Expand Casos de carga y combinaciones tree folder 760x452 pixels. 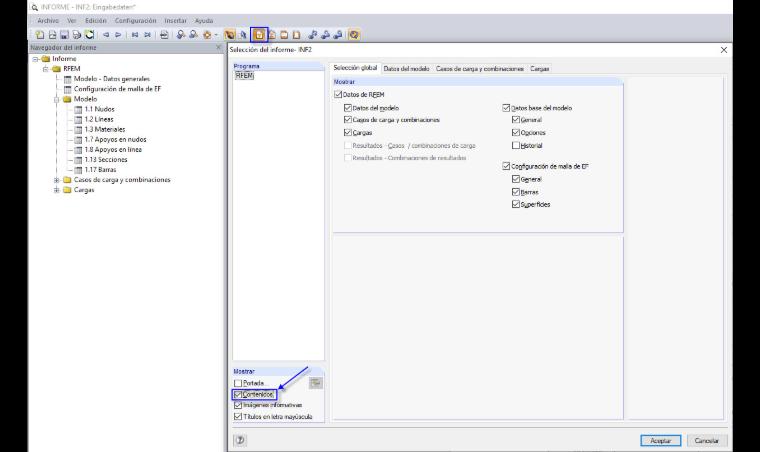[56, 180]
